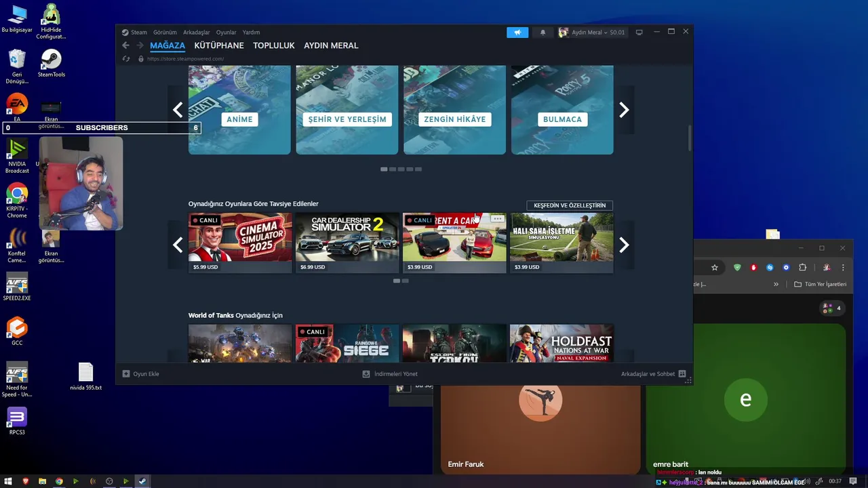Open the Steam announcements megaphone button
Viewport: 868px width, 488px height.
[x=517, y=32]
